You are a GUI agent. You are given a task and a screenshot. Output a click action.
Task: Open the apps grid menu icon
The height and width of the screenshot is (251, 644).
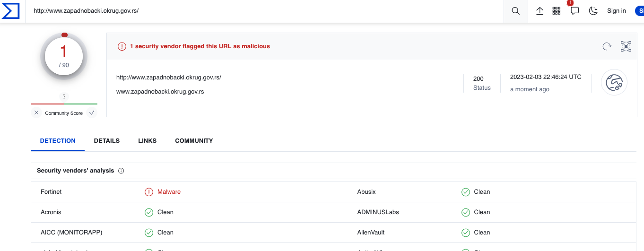[x=557, y=11]
